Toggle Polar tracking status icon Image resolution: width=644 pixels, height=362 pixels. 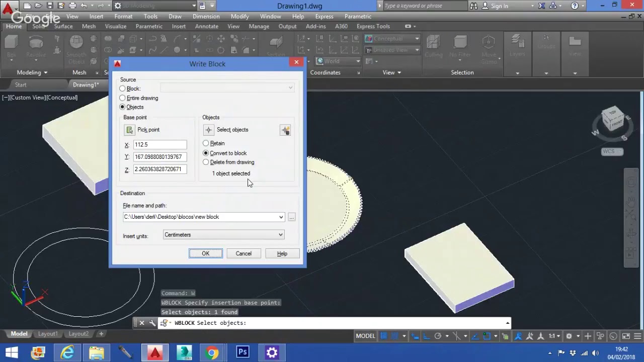[438, 336]
